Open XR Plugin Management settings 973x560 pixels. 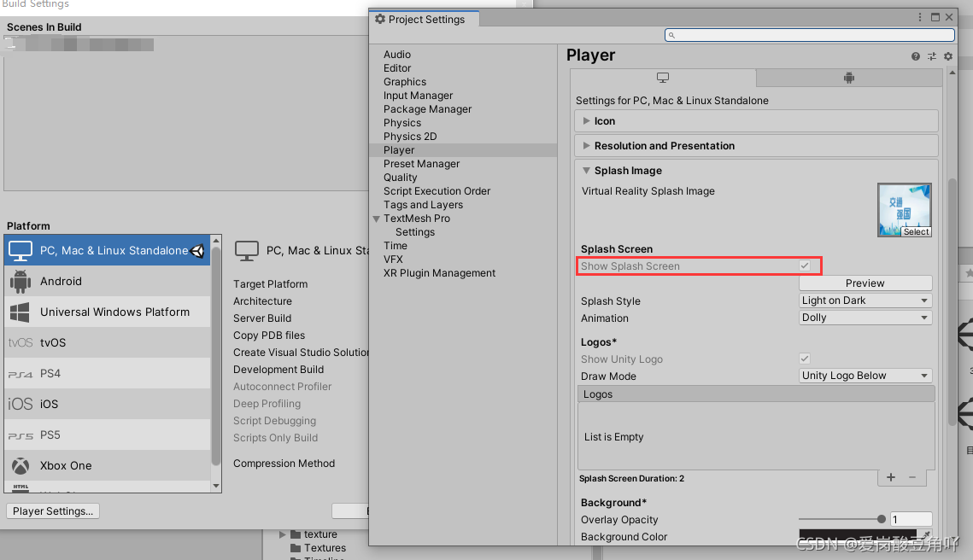pyautogui.click(x=439, y=273)
